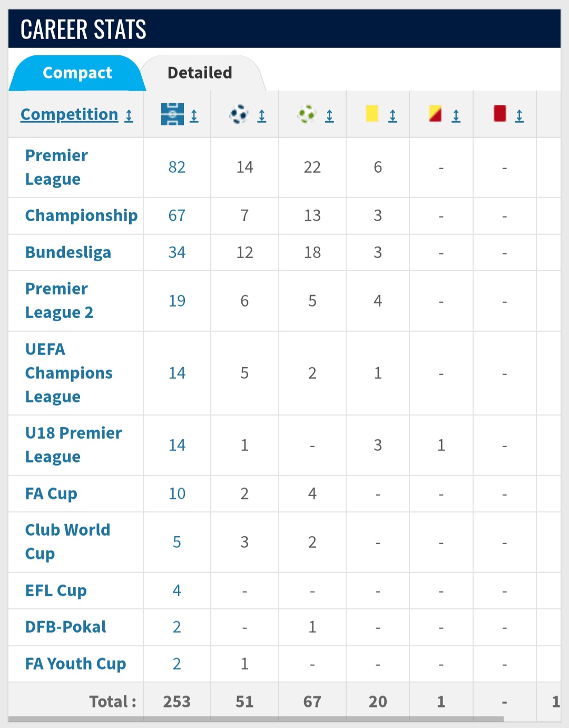The image size is (569, 728).
Task: Click the appearances pitch icon
Action: click(172, 114)
